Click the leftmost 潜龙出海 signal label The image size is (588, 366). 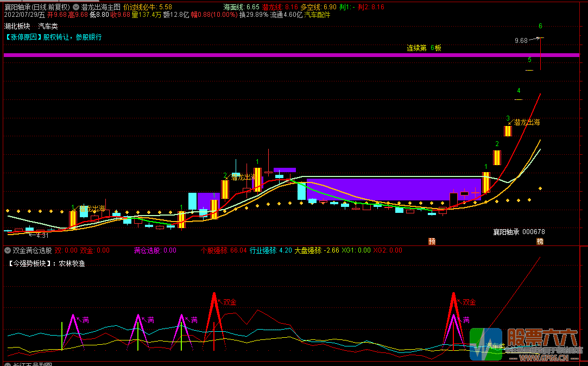(x=89, y=209)
